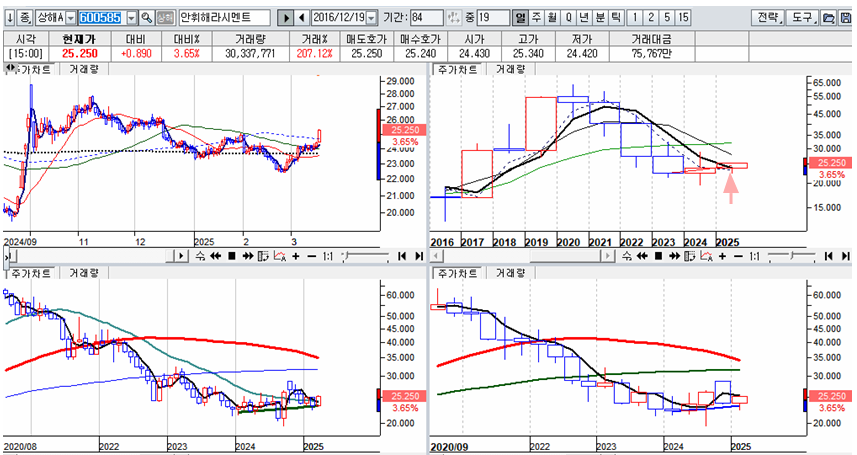Select the 1 interval button
This screenshot has width=857, height=455.
[635, 18]
